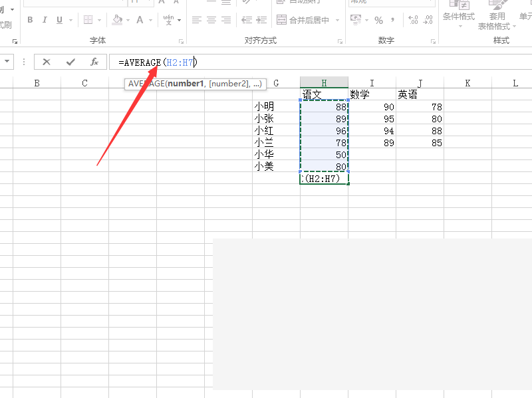
Task: Apply comma thousands separator style
Action: [x=392, y=20]
